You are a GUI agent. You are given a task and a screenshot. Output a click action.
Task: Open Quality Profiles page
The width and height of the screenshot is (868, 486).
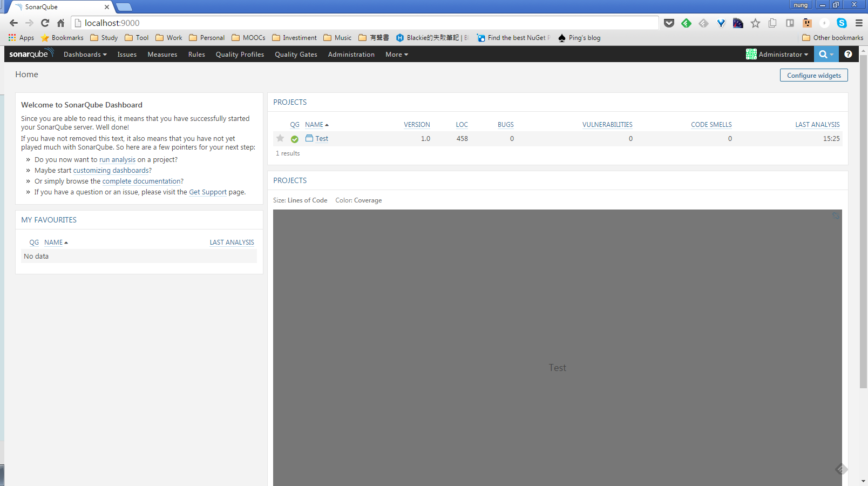click(x=240, y=55)
